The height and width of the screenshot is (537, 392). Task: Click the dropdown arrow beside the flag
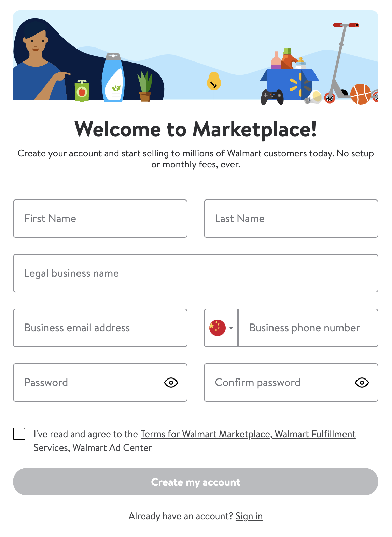coord(232,328)
